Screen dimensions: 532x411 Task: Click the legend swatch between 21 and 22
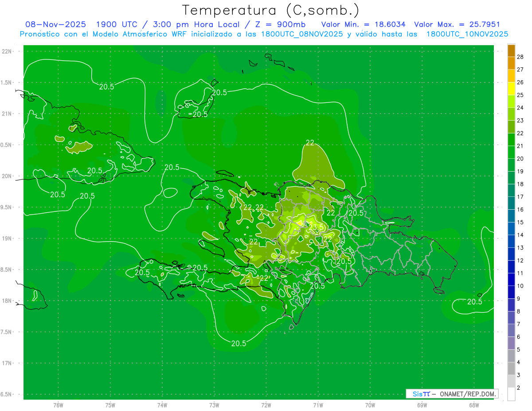[x=511, y=139]
